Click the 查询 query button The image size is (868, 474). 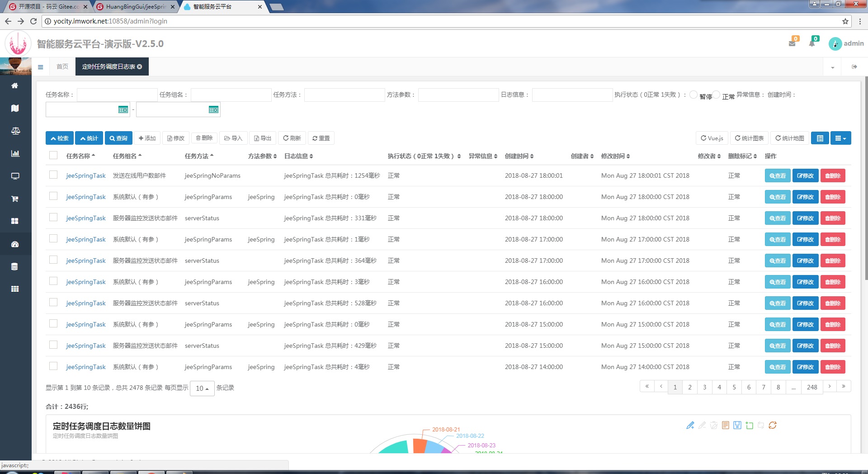[x=118, y=138]
